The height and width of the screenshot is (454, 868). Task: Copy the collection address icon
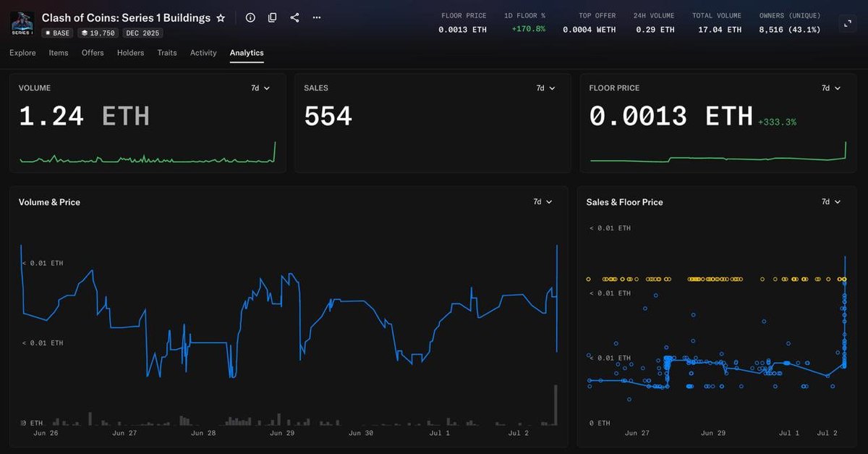(x=272, y=17)
